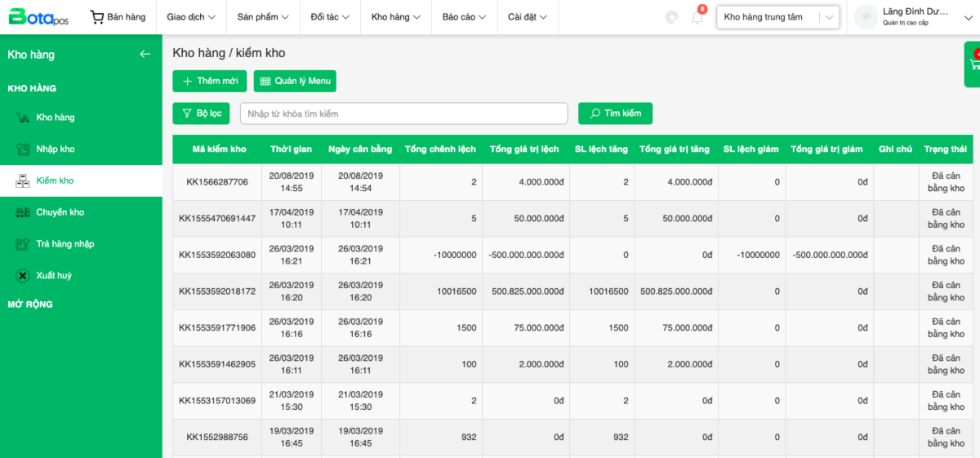Viewport: 980px width, 458px height.
Task: Open the Báo cáo menu
Action: 464,17
